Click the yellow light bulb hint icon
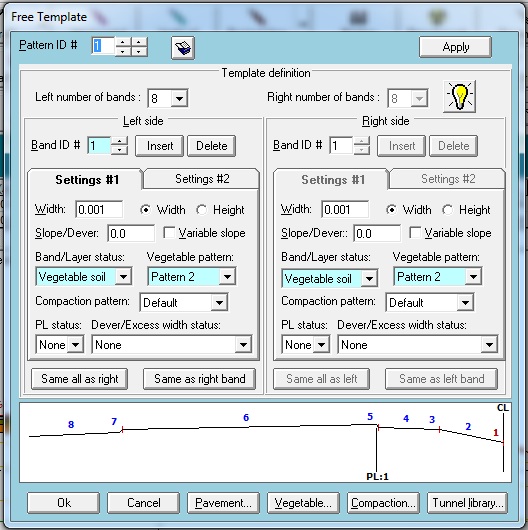The height and width of the screenshot is (530, 528). pyautogui.click(x=459, y=96)
